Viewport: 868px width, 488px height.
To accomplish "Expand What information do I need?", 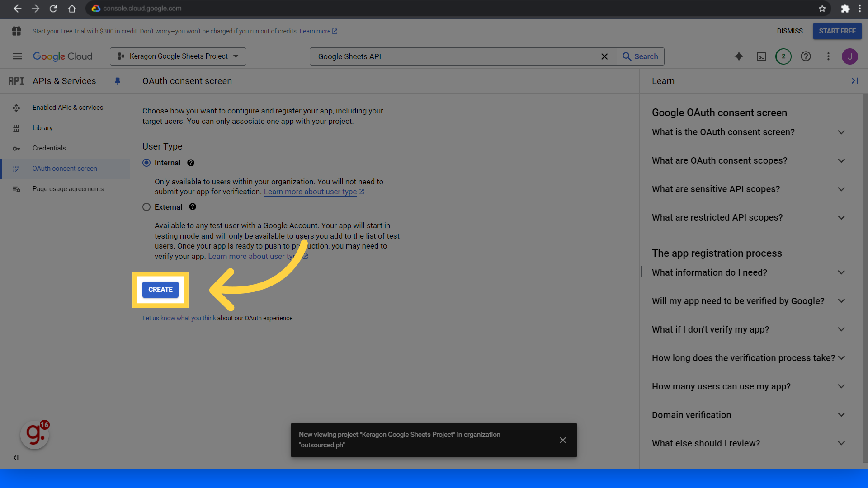I will pos(748,273).
